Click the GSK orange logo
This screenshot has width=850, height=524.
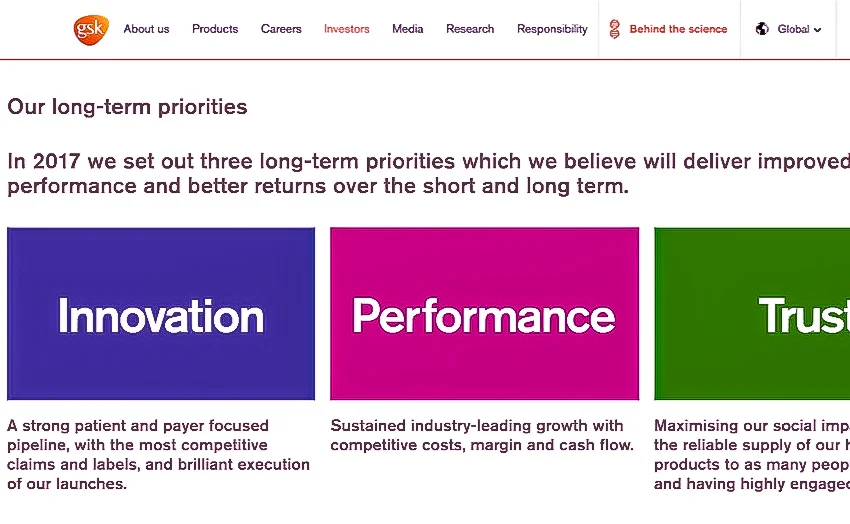click(91, 29)
